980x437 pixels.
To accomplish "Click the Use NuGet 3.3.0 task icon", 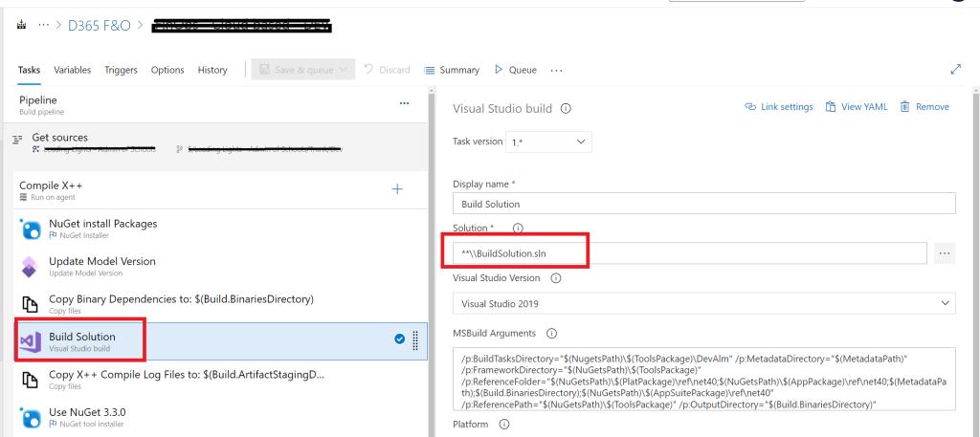I will (x=30, y=418).
